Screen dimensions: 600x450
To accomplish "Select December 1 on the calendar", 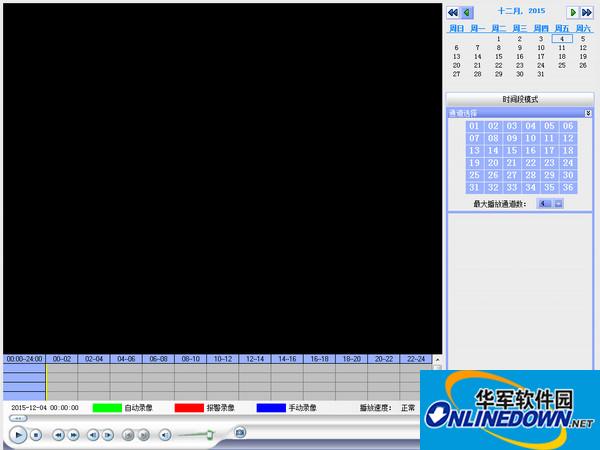I will tap(499, 39).
